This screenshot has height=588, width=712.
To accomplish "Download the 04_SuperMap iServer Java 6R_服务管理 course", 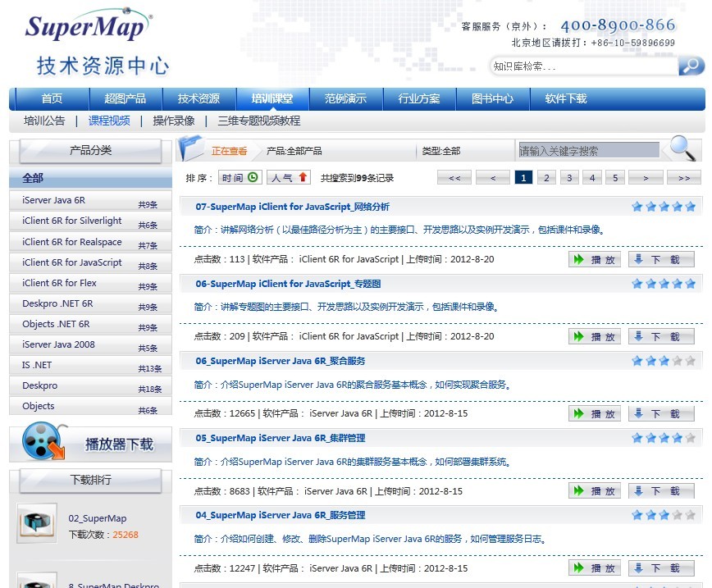I will (x=662, y=568).
